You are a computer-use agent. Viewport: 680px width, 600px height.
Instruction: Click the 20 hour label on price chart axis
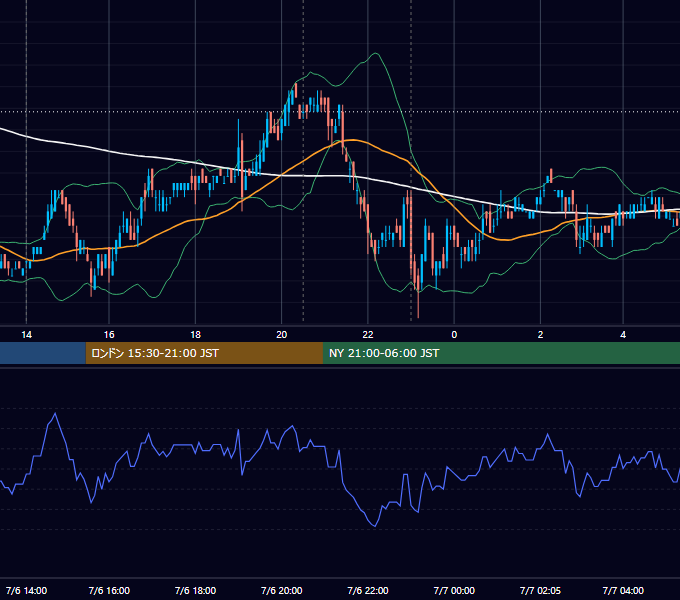(x=281, y=335)
